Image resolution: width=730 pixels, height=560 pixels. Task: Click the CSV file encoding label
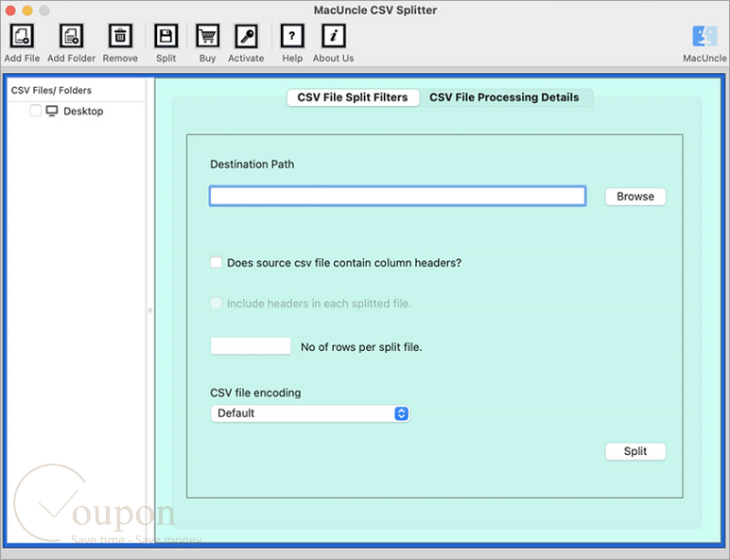point(255,393)
